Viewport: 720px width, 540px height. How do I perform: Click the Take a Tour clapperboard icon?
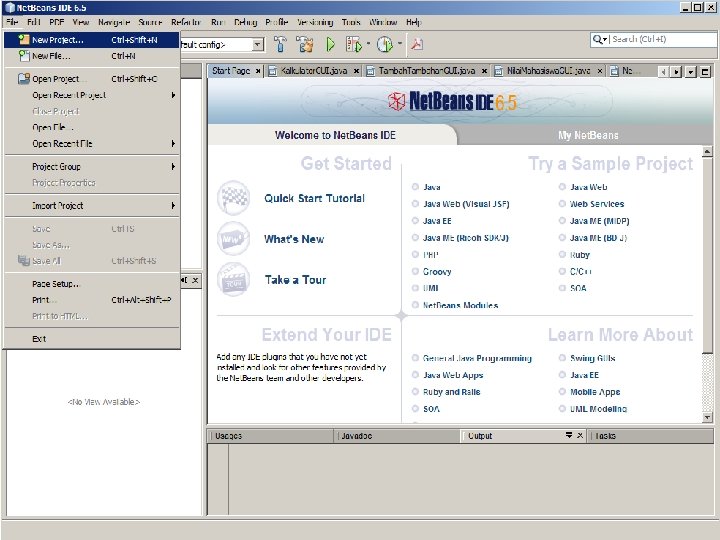pos(234,279)
